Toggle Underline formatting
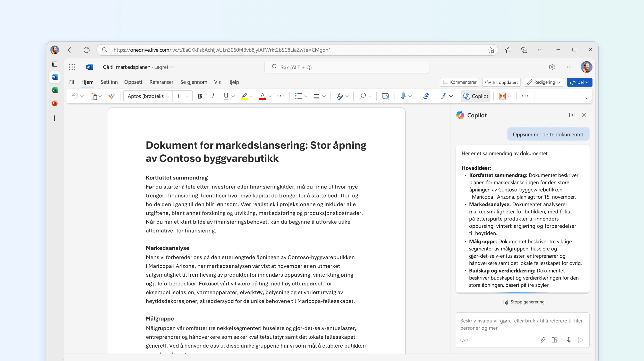 pyautogui.click(x=226, y=96)
